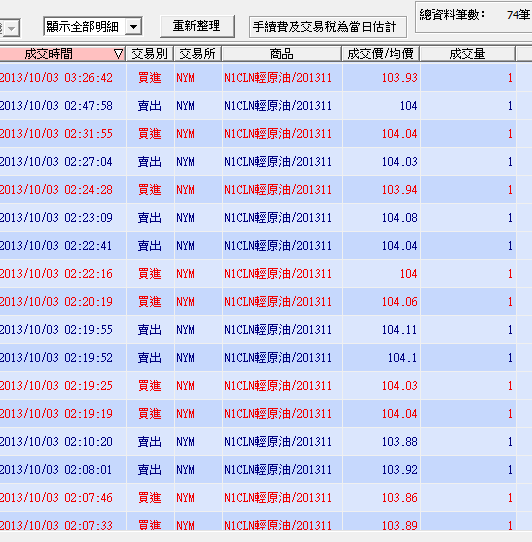
Task: Select the 顯示全部明細 combo box text
Action: click(84, 27)
